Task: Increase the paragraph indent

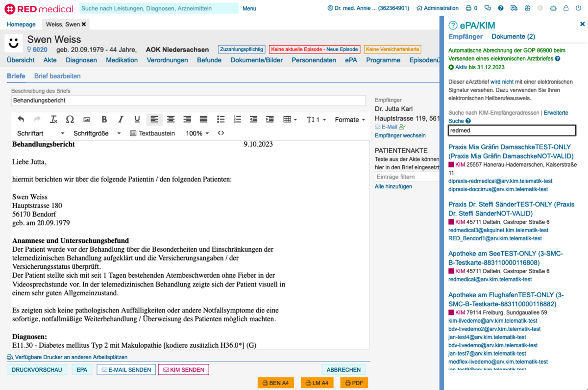Action: [x=270, y=119]
